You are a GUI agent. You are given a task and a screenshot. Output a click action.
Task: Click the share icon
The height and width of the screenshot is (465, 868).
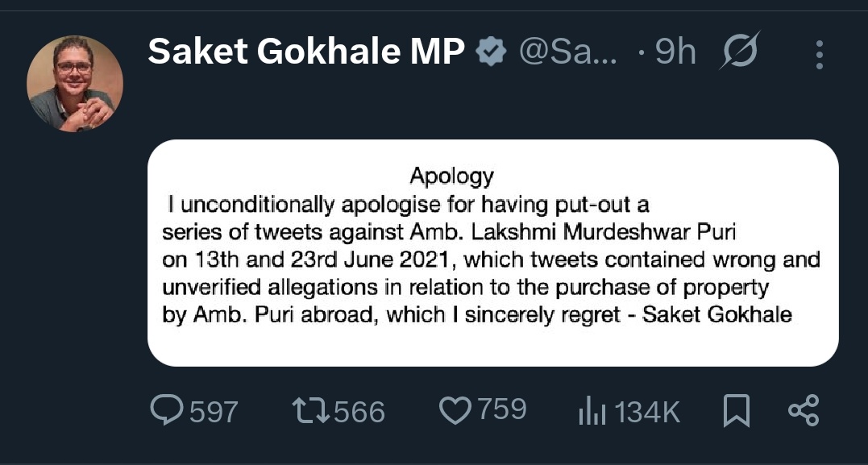[x=803, y=411]
